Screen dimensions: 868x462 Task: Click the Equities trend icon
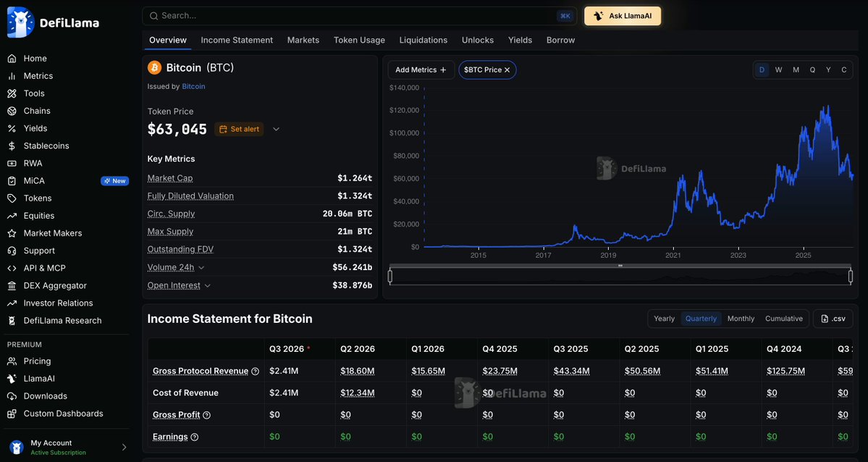12,216
